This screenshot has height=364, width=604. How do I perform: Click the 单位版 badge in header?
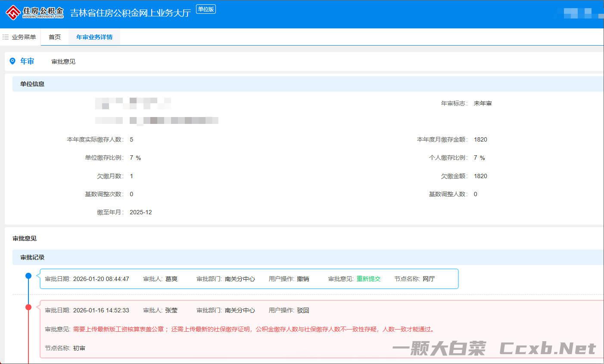click(205, 9)
